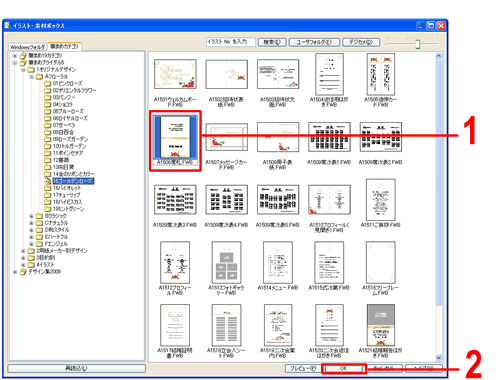Select the A1506 place card thumbnail
The width and height of the screenshot is (500, 380).
175,137
